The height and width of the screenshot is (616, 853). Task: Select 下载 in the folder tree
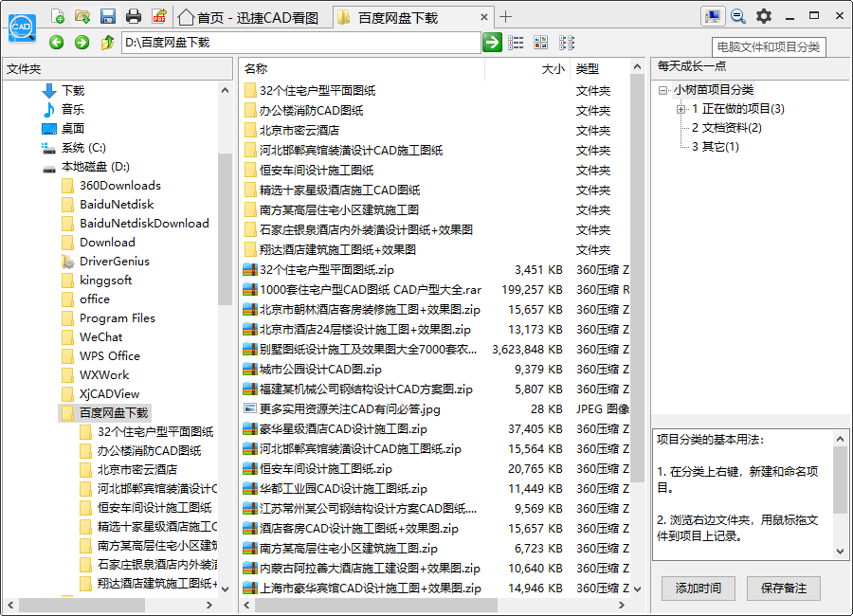[x=73, y=90]
